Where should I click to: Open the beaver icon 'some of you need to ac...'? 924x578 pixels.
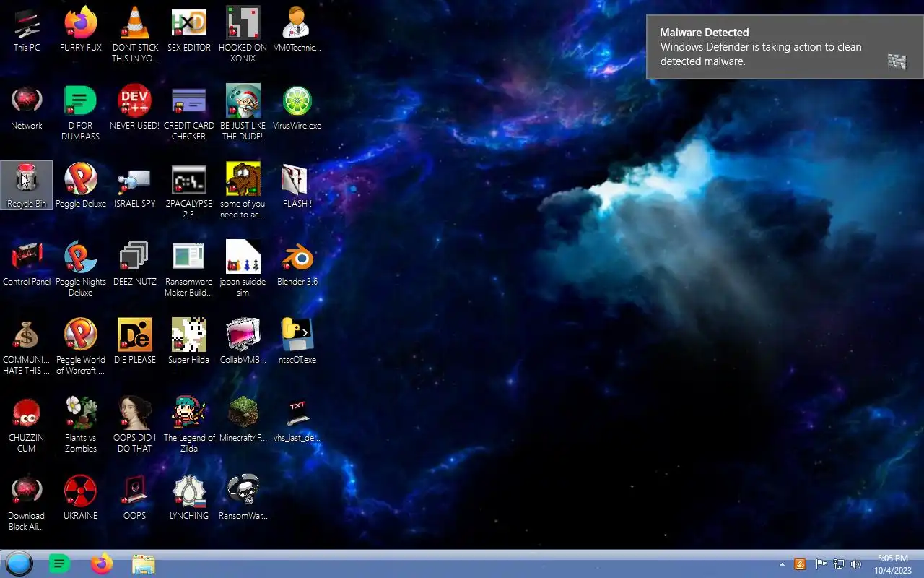click(x=243, y=191)
